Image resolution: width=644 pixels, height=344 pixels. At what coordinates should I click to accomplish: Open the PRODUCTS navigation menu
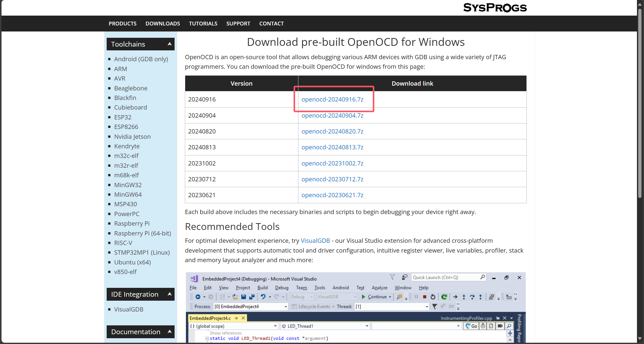(x=123, y=23)
